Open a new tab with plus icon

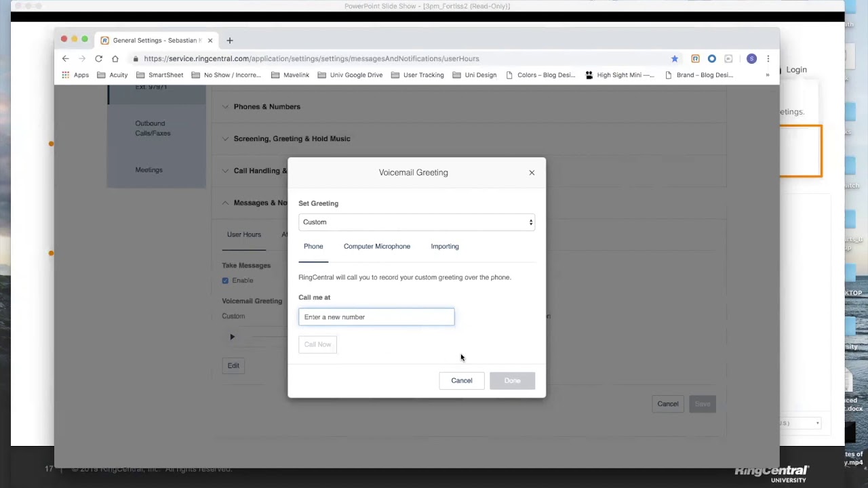point(229,41)
